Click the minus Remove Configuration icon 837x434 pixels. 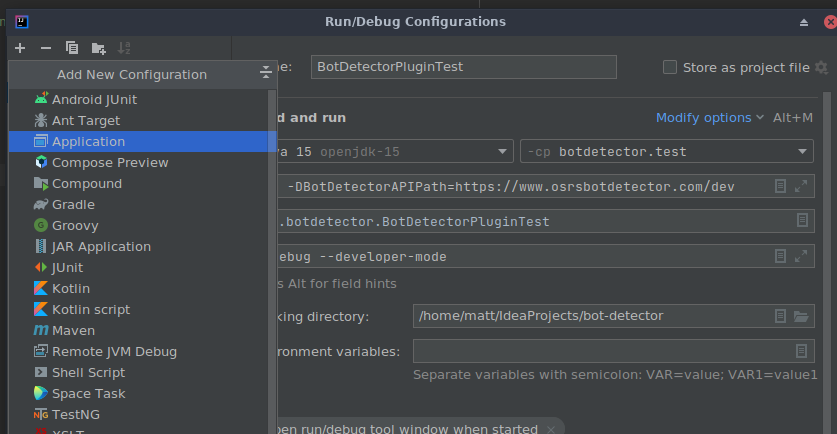click(46, 48)
